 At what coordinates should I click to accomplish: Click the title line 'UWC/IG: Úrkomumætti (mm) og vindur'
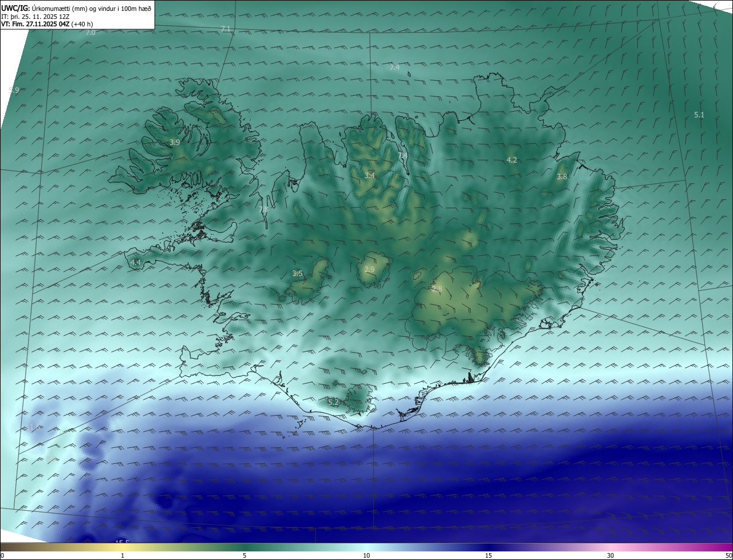point(76,7)
